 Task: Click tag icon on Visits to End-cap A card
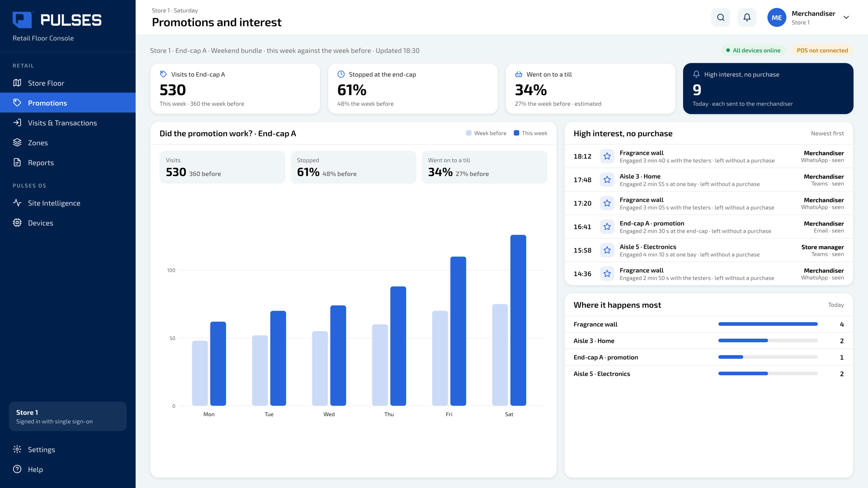click(x=163, y=74)
